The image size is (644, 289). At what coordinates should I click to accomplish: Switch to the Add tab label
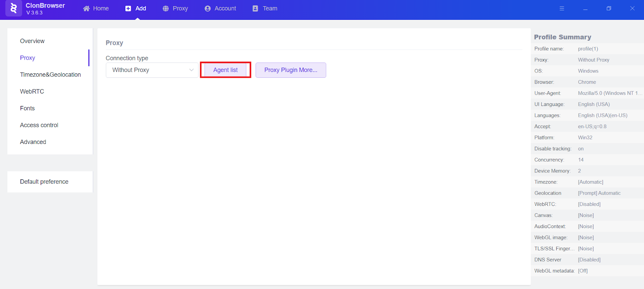140,8
